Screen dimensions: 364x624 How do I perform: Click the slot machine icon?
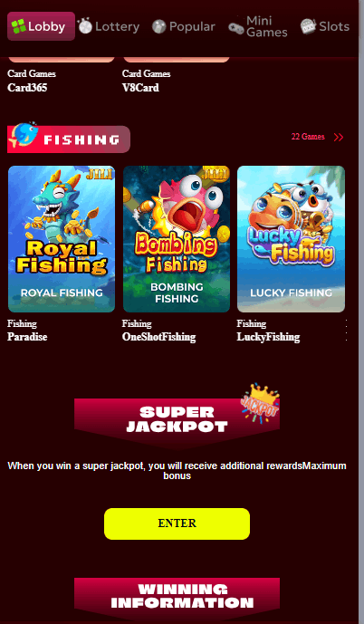(x=308, y=26)
